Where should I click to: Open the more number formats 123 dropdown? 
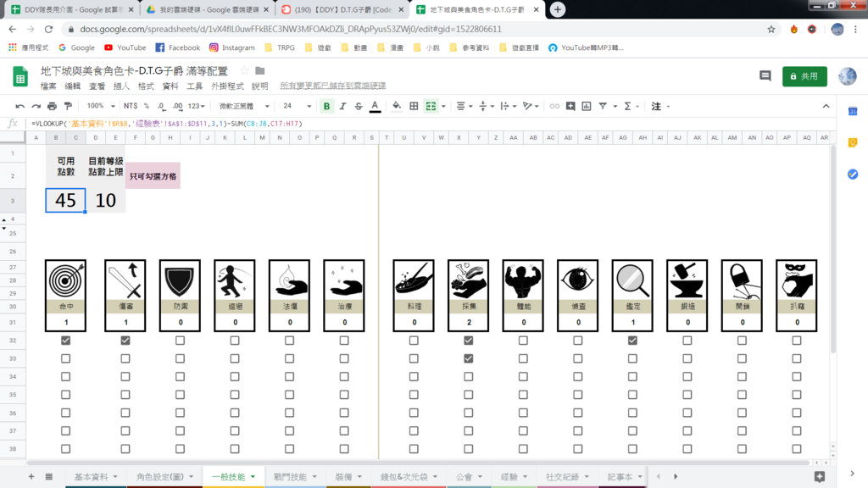click(196, 106)
